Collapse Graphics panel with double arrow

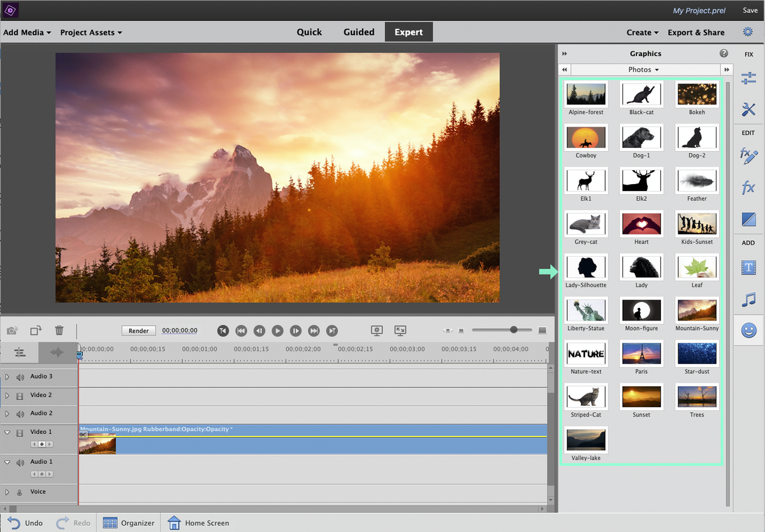[x=564, y=54]
